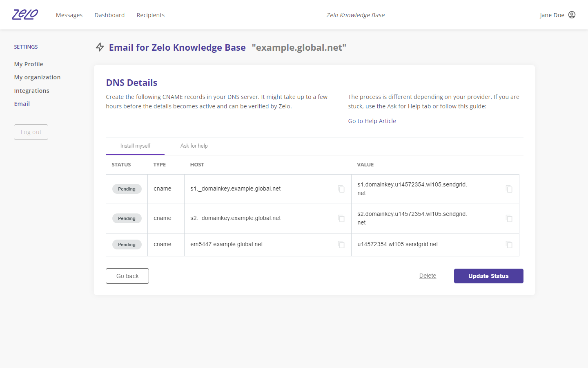Click the Jane Doe user name

552,15
